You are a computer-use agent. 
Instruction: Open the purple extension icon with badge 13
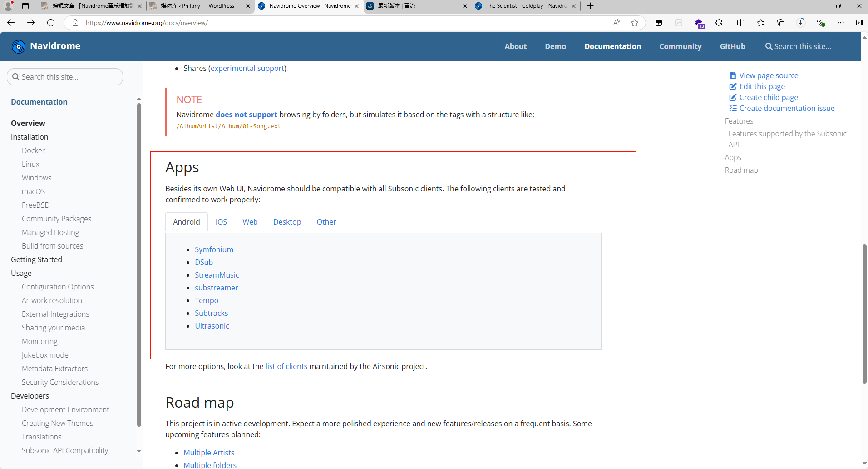(699, 23)
